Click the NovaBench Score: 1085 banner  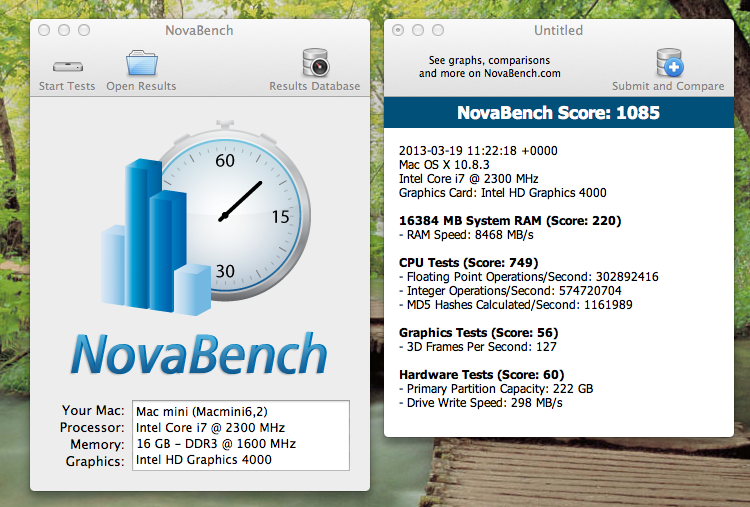pos(559,113)
